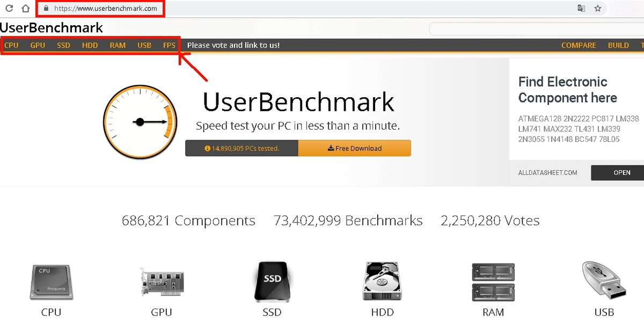644x323 pixels.
Task: Click Please vote and link to us
Action: (233, 45)
